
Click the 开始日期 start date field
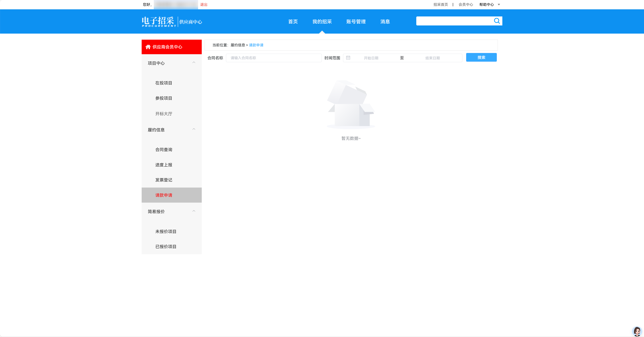pyautogui.click(x=371, y=58)
